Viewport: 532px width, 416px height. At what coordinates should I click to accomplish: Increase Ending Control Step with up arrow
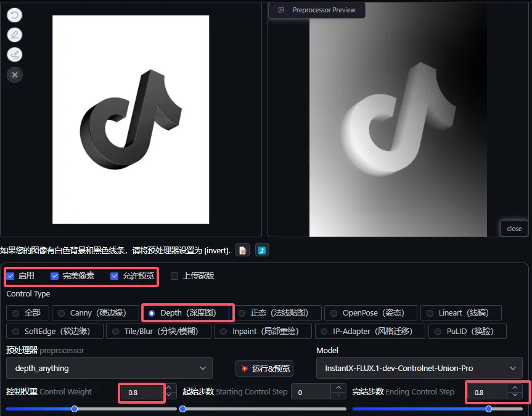click(x=515, y=388)
